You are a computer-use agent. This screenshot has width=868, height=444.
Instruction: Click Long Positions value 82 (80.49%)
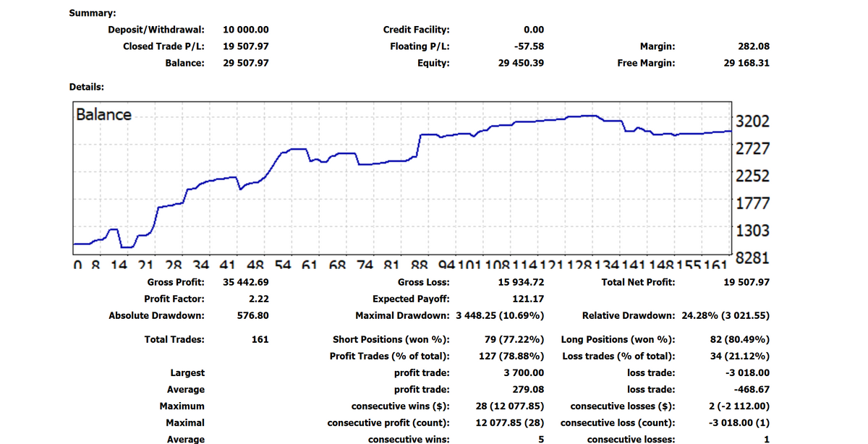click(740, 339)
